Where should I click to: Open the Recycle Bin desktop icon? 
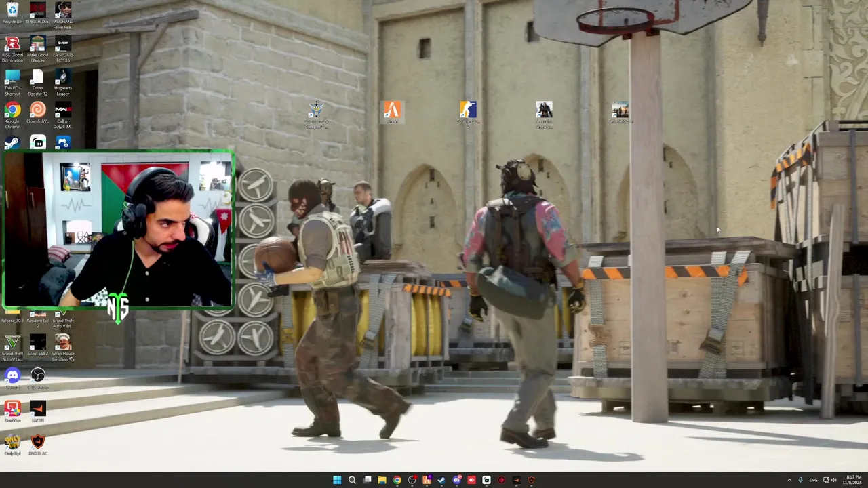click(x=12, y=13)
